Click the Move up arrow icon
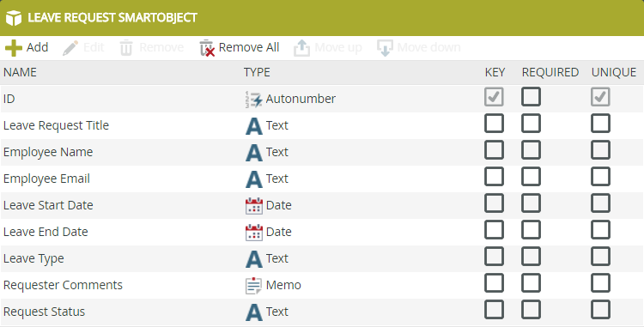The width and height of the screenshot is (644, 327). (x=302, y=48)
